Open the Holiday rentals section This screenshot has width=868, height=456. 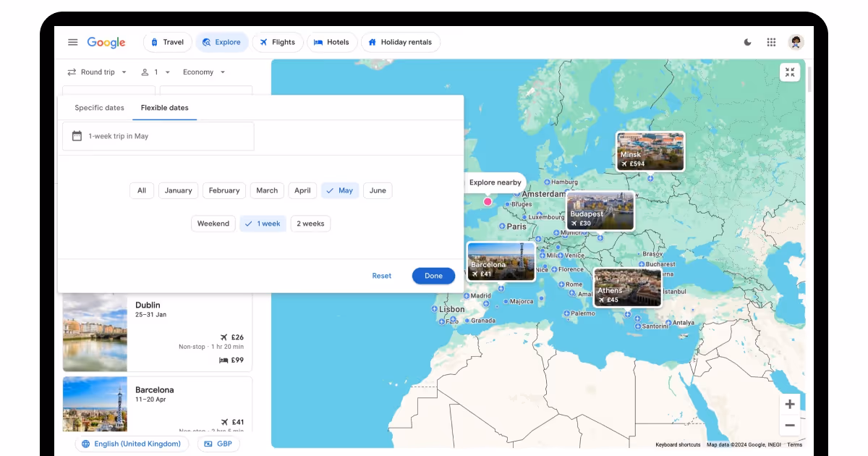401,42
